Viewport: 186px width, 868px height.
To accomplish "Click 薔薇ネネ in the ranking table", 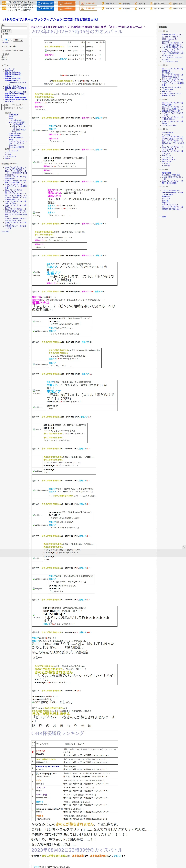I will [40, 802].
